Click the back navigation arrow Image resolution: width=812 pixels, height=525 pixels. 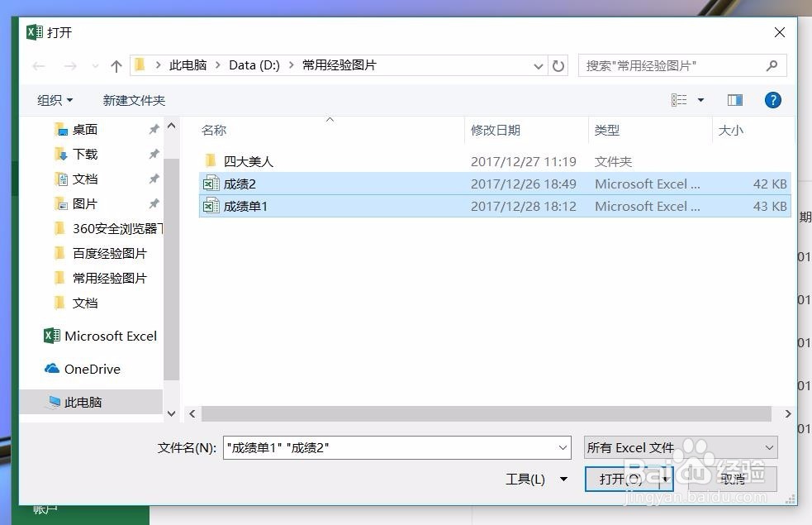pos(38,65)
